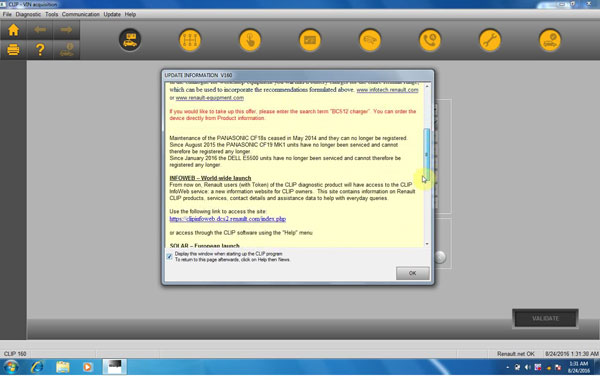Print using the printer icon
The image size is (600, 380).
click(x=13, y=50)
